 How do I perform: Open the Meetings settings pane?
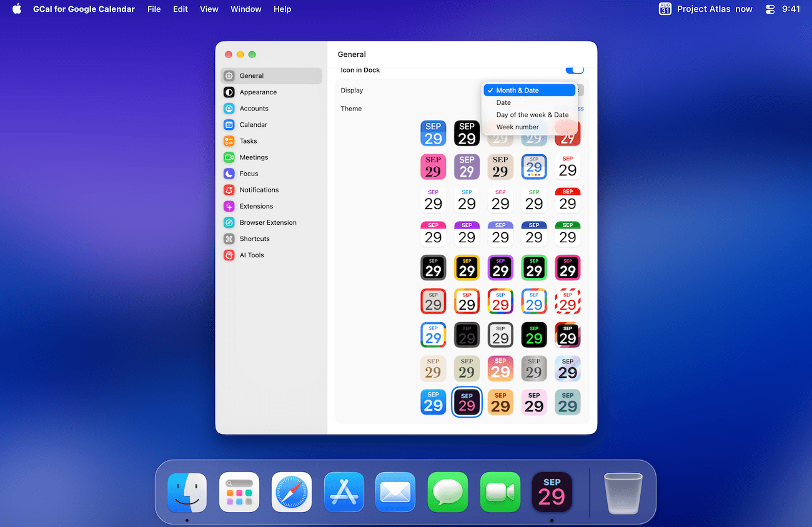(271, 157)
